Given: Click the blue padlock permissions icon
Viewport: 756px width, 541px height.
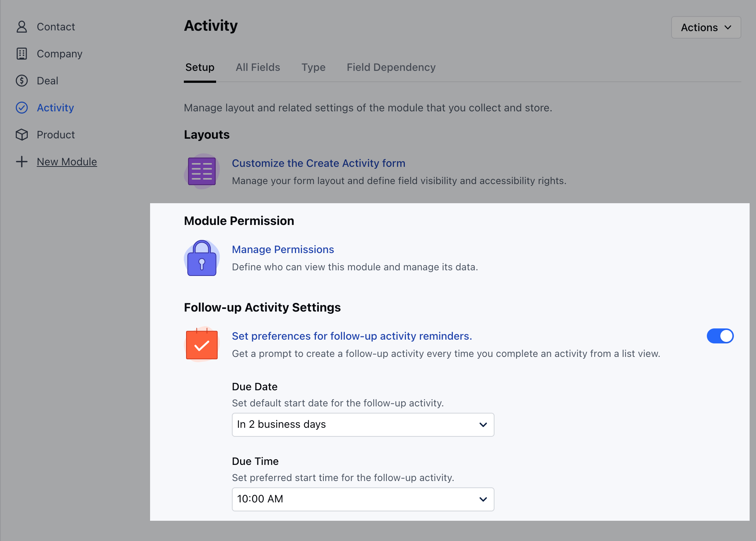Looking at the screenshot, I should click(x=202, y=258).
